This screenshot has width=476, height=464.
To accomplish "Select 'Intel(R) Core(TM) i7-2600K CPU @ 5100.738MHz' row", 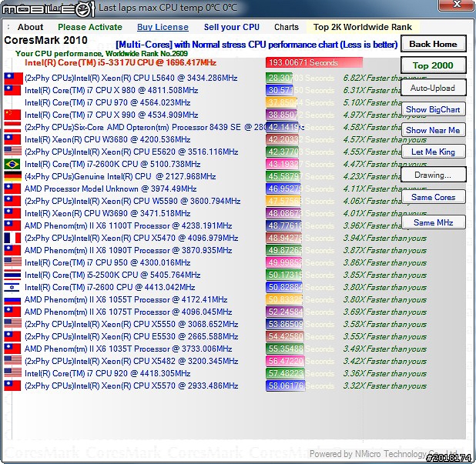I will pyautogui.click(x=112, y=164).
